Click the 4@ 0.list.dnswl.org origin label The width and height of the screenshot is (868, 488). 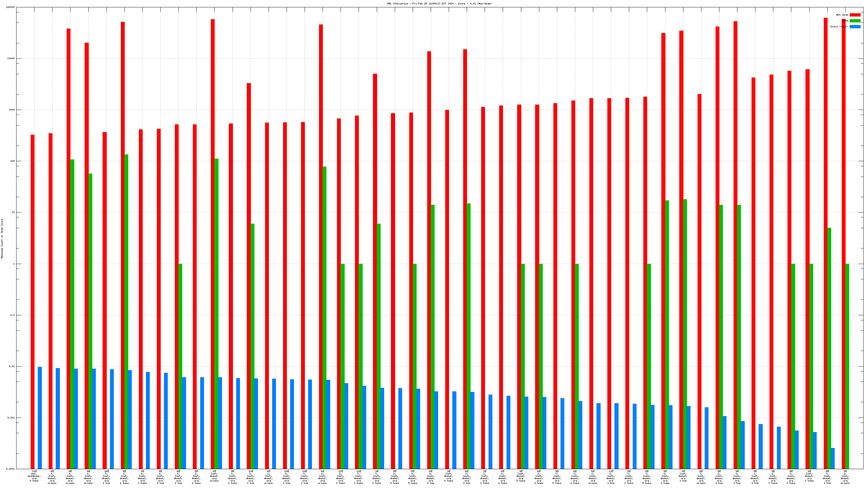52,477
